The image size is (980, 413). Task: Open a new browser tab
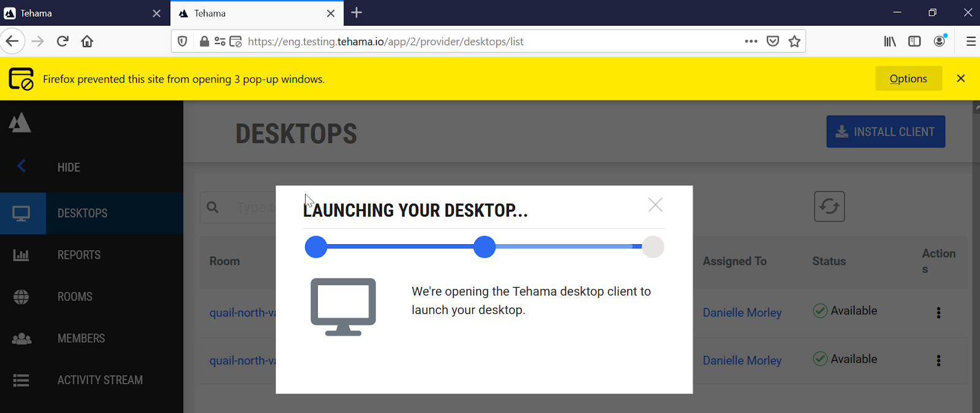pyautogui.click(x=356, y=13)
